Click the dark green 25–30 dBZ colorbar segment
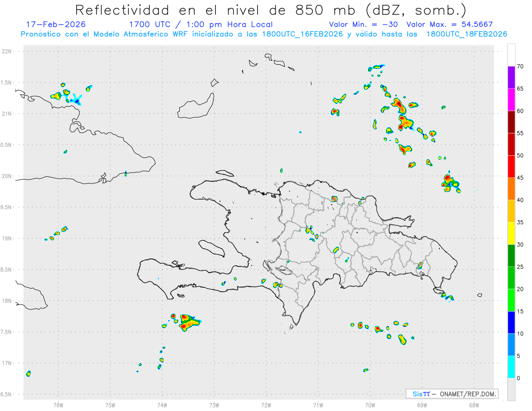This screenshot has height=411, width=532. (511, 256)
